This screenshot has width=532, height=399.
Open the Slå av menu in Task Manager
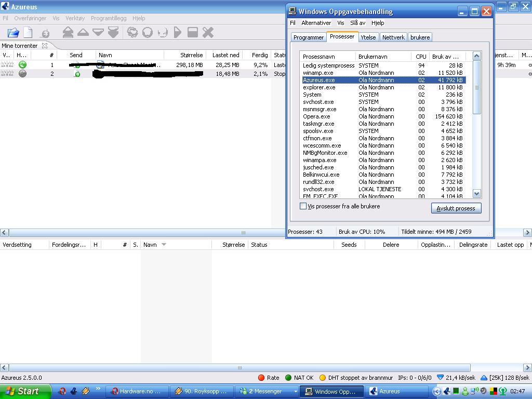tap(357, 23)
